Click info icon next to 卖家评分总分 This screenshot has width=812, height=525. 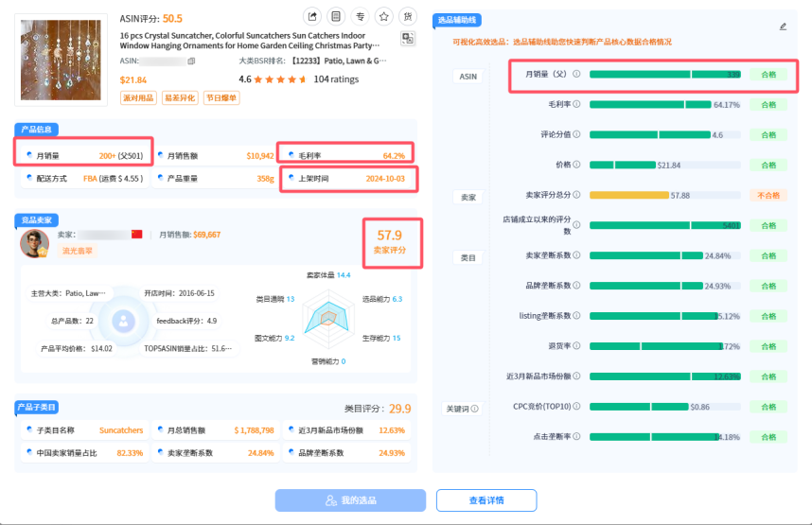coord(576,195)
